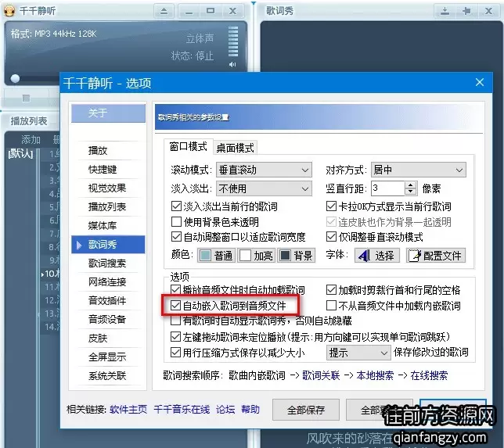This screenshot has width=504, height=448.
Task: Open font chooser via the 选择 button
Action: point(377,256)
